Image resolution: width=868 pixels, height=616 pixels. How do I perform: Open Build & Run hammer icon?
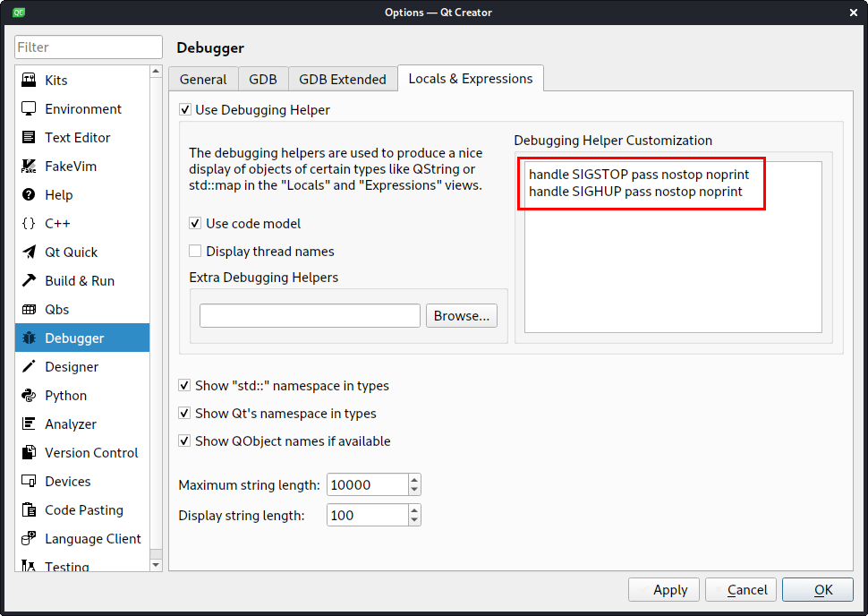pos(29,281)
